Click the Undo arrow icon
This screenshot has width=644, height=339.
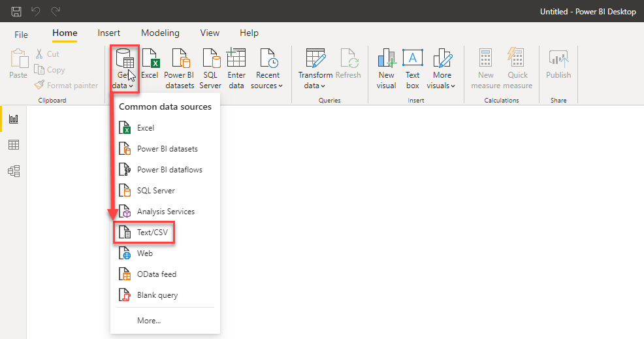click(36, 11)
